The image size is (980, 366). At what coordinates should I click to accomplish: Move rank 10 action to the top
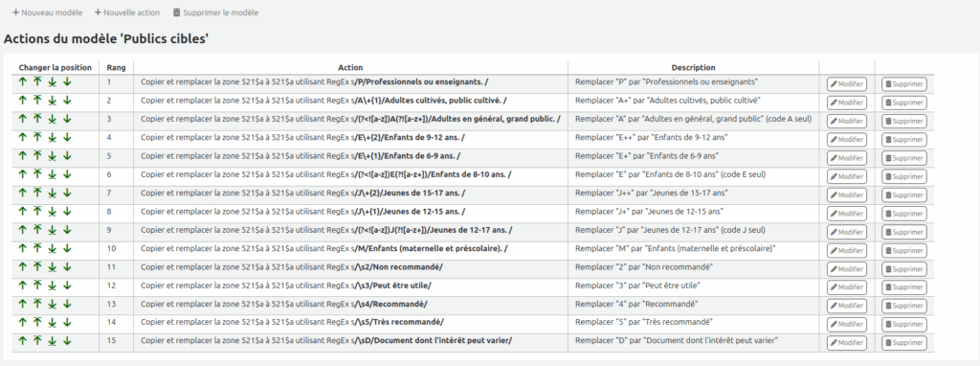click(x=37, y=248)
